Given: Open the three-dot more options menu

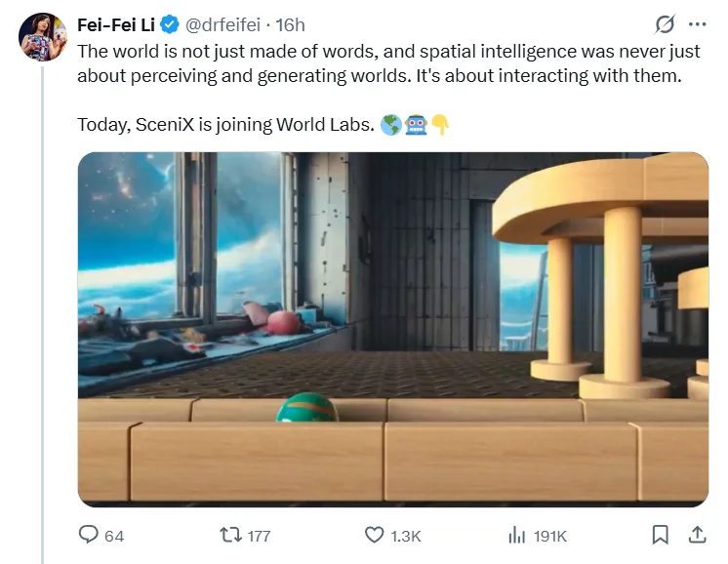Looking at the screenshot, I should coord(698,24).
